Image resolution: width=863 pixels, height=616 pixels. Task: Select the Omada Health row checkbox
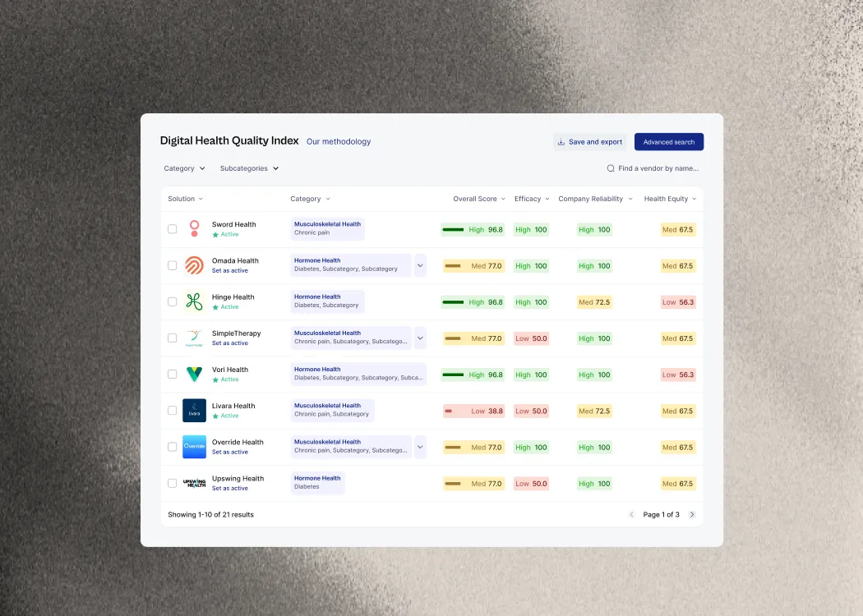pos(173,265)
